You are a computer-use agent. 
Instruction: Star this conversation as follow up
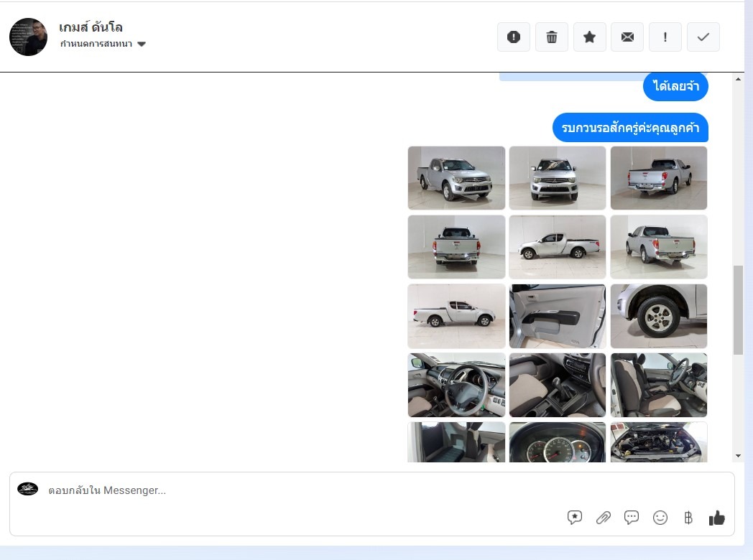point(589,37)
